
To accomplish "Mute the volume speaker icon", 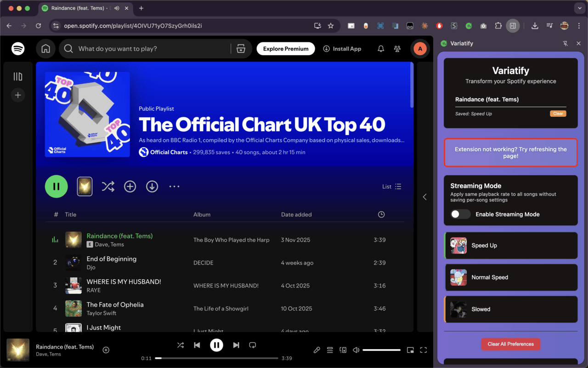I will click(356, 350).
